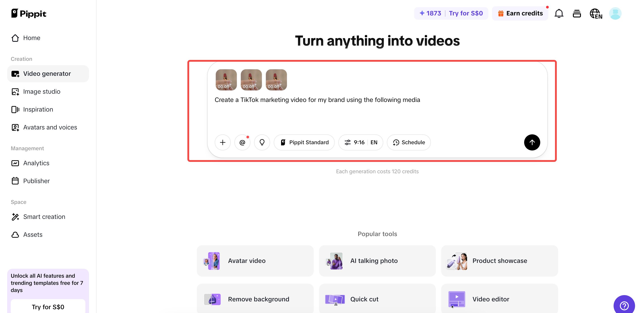Open the globe language selector
This screenshot has height=313, width=644.
tap(596, 13)
